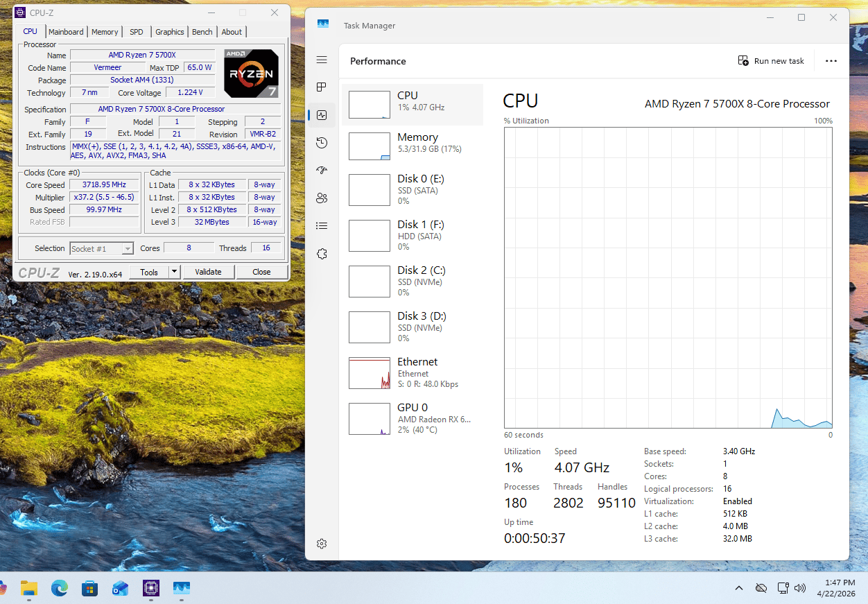Open Users page in Task Manager sidebar
868x604 pixels.
click(322, 198)
